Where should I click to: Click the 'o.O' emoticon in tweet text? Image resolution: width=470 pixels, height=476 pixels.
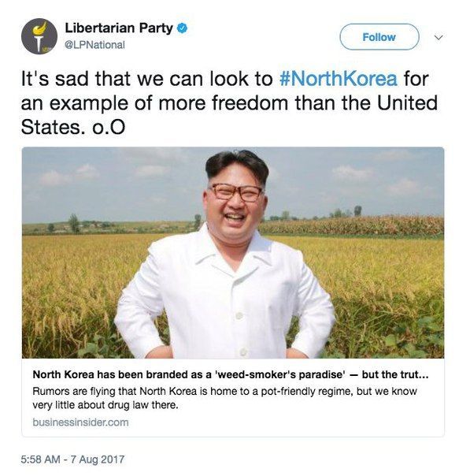pos(108,128)
